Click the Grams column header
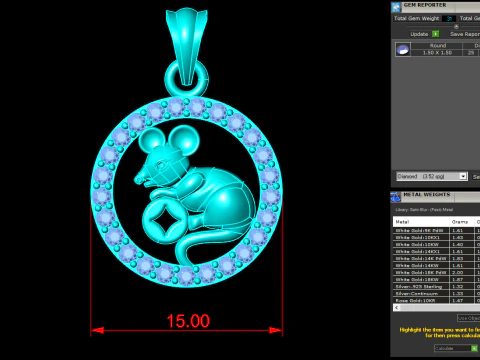This screenshot has height=360, width=480. [461, 222]
